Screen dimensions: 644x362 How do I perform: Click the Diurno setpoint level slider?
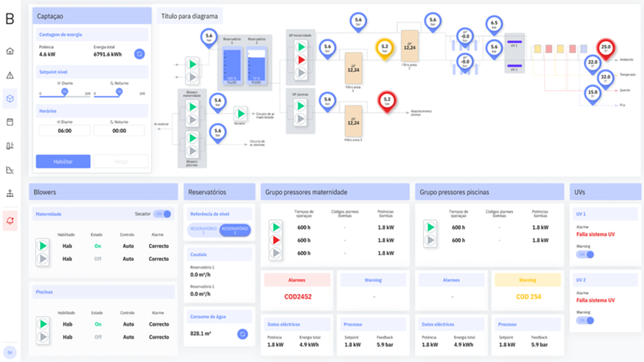point(64,92)
